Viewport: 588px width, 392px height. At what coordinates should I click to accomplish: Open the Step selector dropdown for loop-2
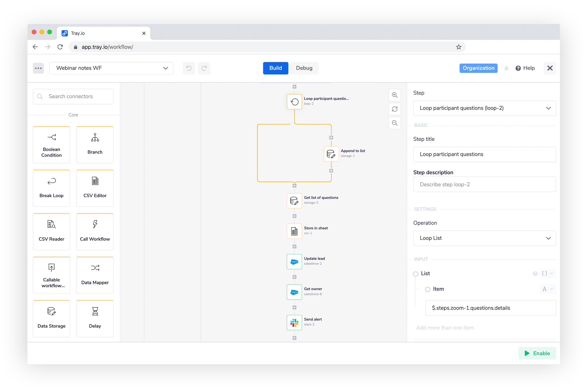[484, 108]
